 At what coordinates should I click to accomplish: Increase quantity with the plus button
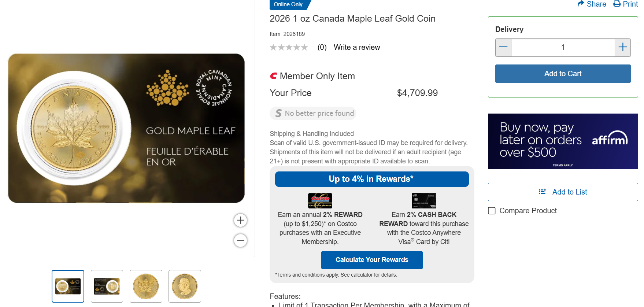click(623, 47)
